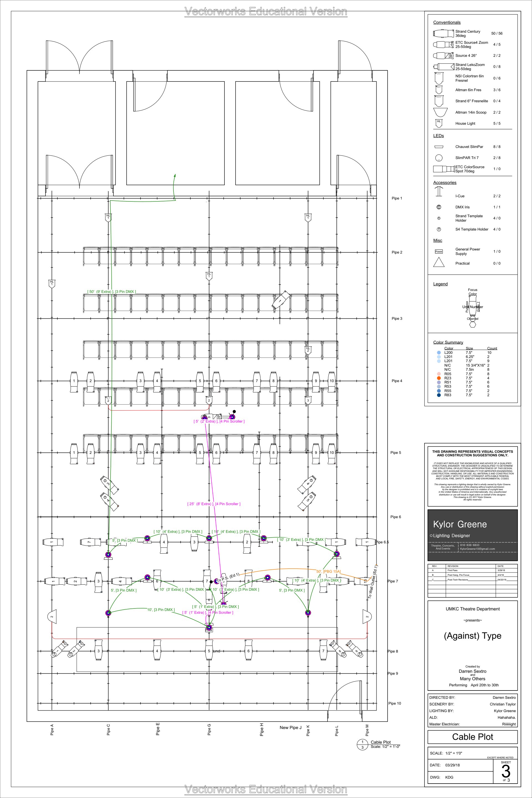The width and height of the screenshot is (532, 798).
Task: Click the Practical triangle symbol
Action: (x=439, y=262)
